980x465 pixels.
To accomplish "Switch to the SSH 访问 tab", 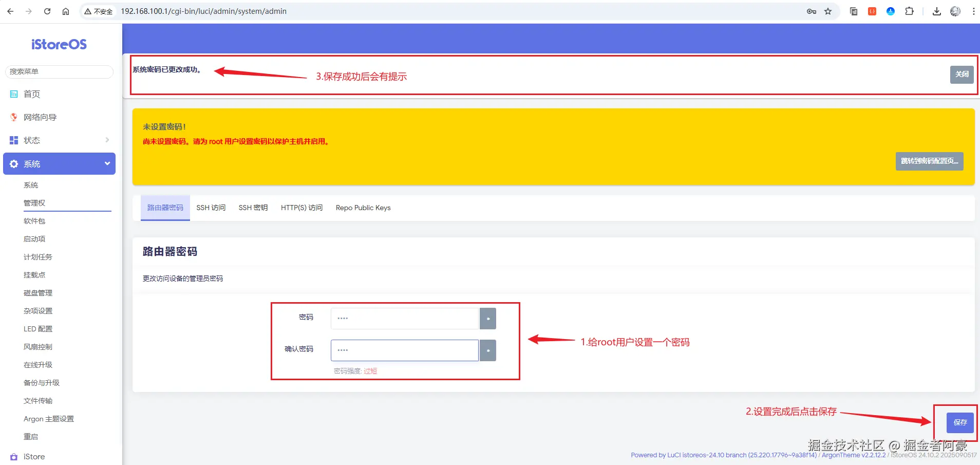I will click(211, 208).
